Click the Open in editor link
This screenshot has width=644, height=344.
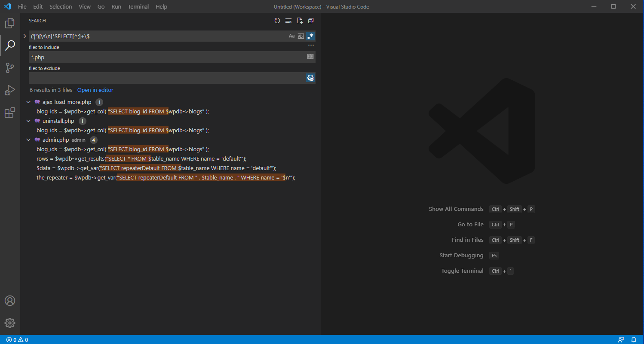(95, 90)
